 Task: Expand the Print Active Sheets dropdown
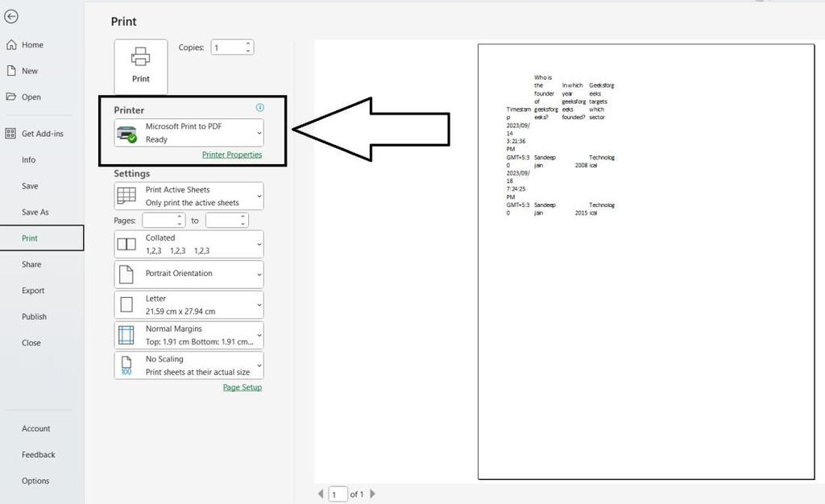point(189,196)
